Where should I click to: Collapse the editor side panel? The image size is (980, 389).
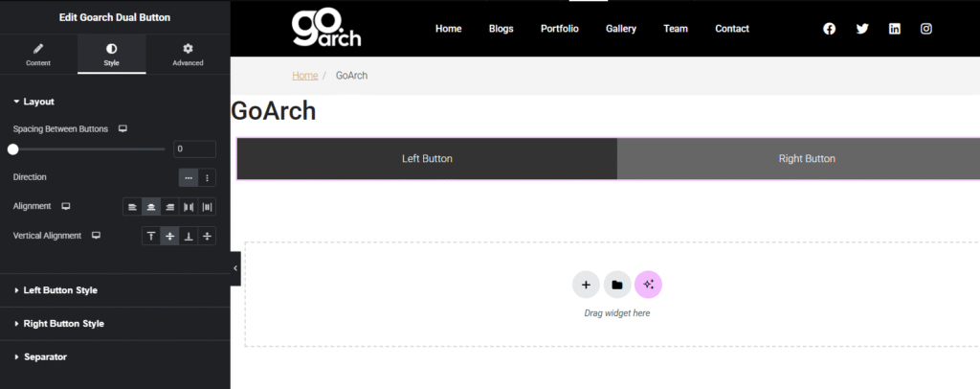click(235, 268)
